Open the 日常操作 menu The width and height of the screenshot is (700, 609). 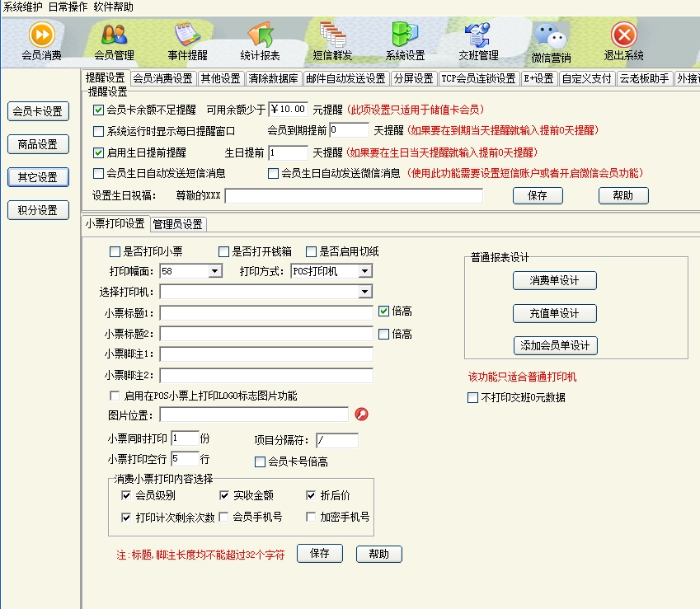coord(68,7)
